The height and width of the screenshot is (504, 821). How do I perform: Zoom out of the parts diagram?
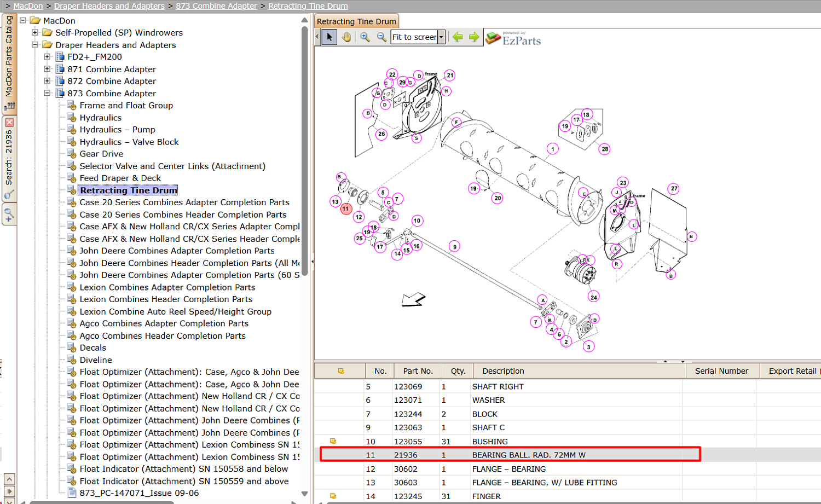pos(381,37)
